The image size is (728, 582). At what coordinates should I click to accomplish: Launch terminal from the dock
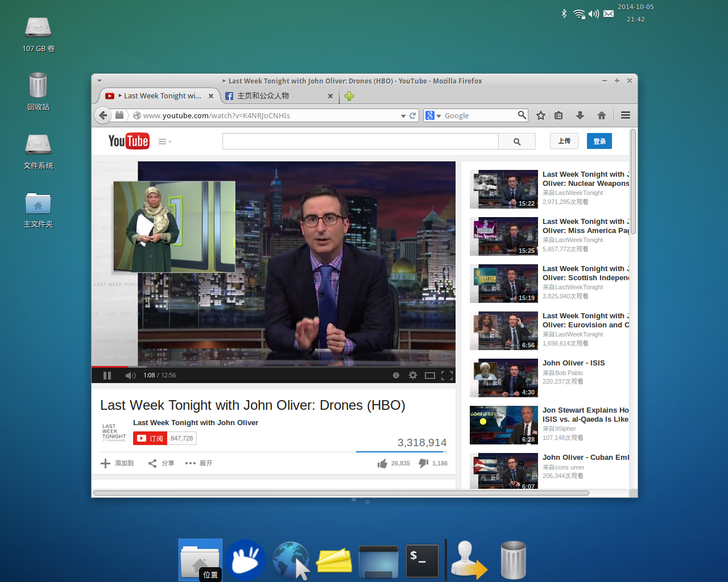[x=422, y=561]
